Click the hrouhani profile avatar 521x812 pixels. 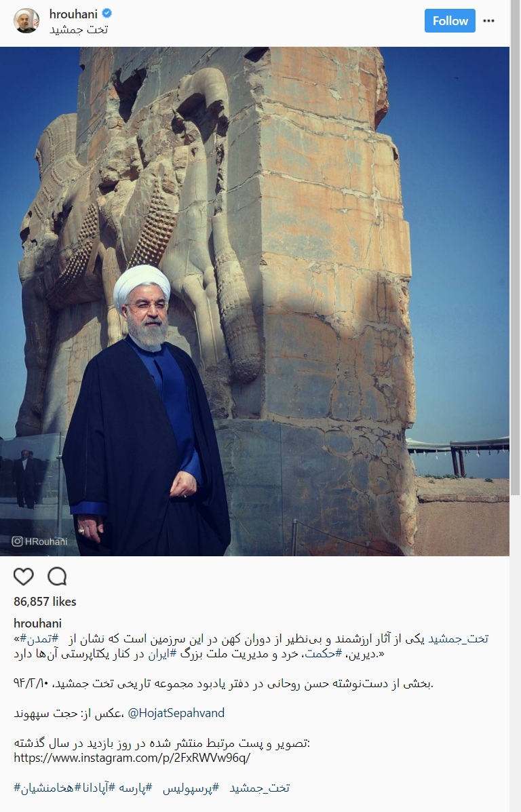26,21
